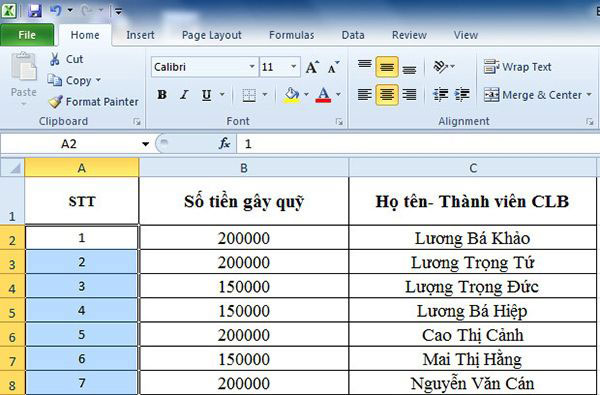Open the undo history dropdown arrow
This screenshot has width=600, height=395.
click(x=70, y=10)
